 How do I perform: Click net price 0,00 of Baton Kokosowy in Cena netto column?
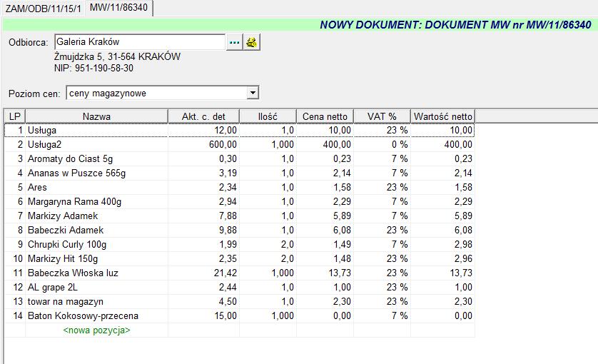325,316
